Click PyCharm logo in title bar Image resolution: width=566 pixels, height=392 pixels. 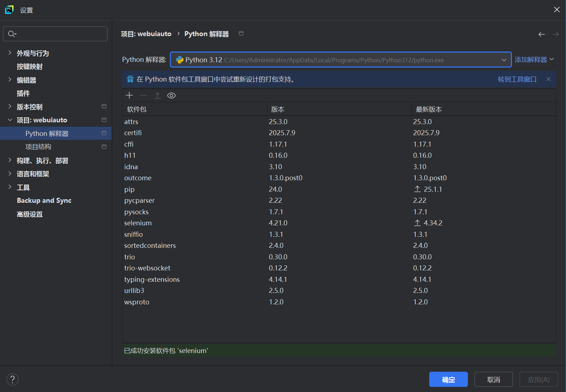(x=9, y=10)
